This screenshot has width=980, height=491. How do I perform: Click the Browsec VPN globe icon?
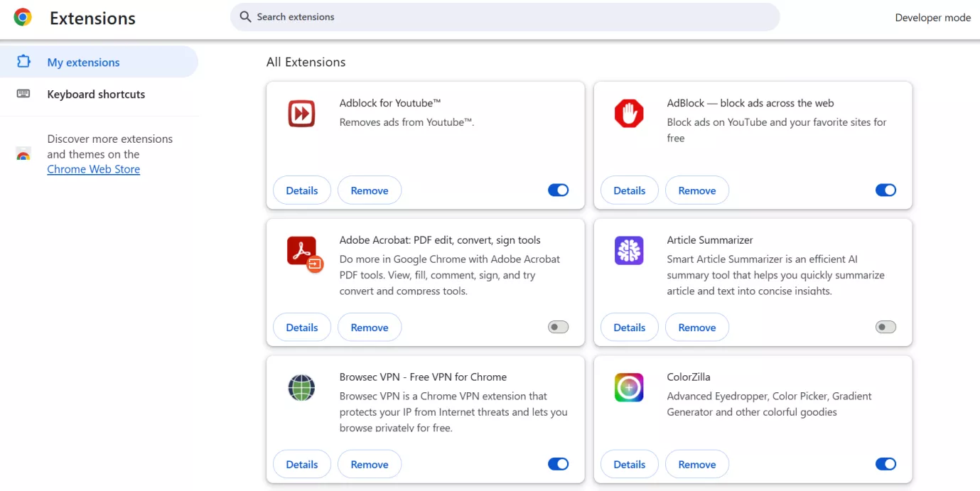(x=301, y=387)
